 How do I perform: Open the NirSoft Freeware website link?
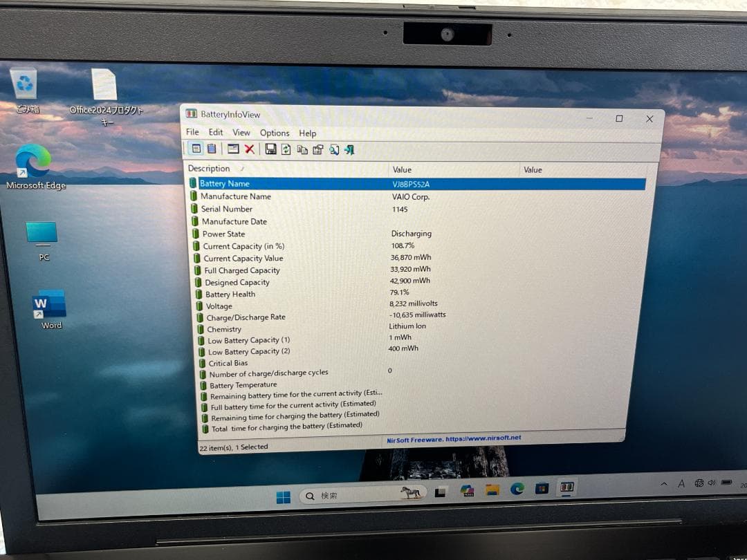453,438
